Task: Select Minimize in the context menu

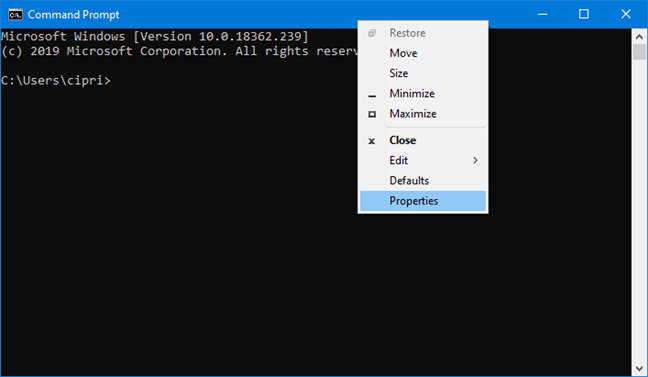Action: [x=423, y=94]
